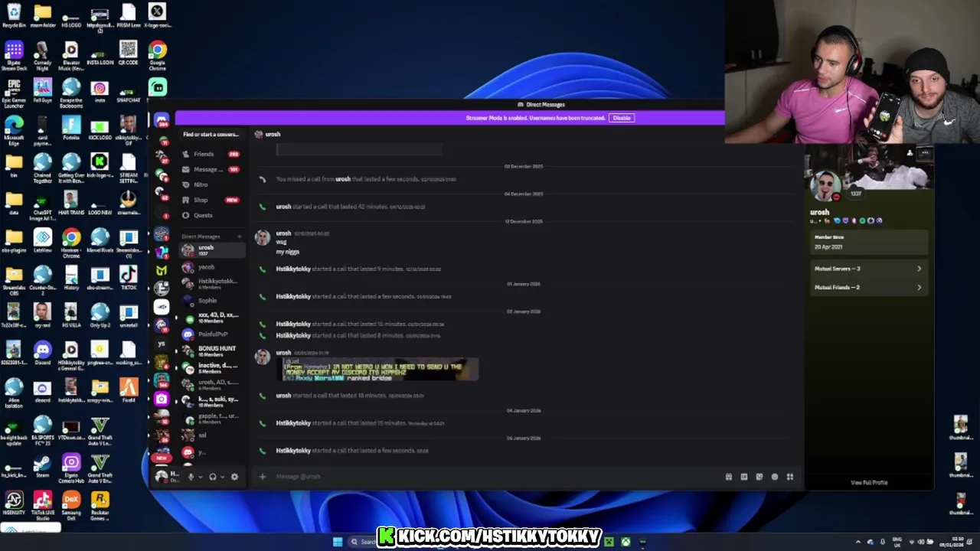
Task: Select the urosh conversation in DM list
Action: coord(211,250)
